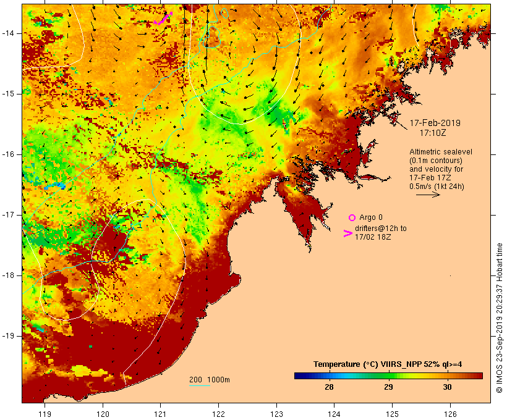Click the longitude label 121

coord(160,414)
